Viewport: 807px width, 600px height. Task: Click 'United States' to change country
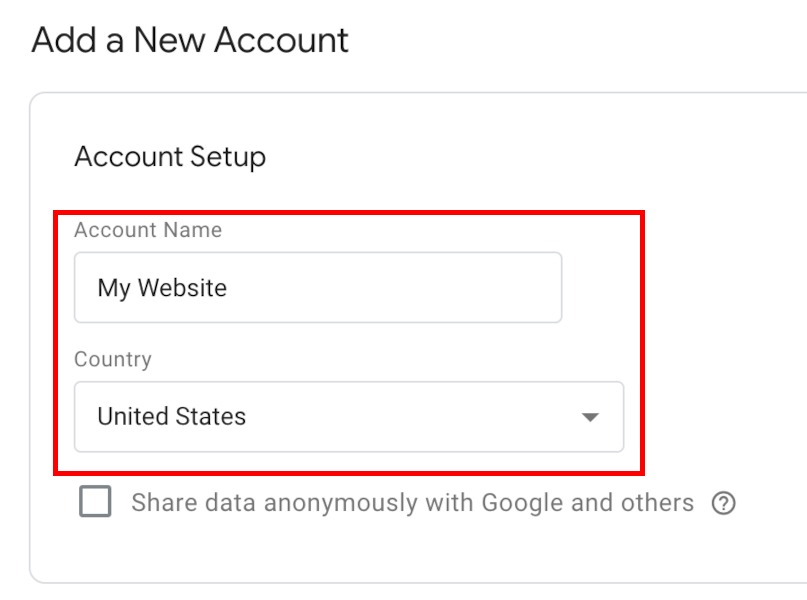click(170, 417)
